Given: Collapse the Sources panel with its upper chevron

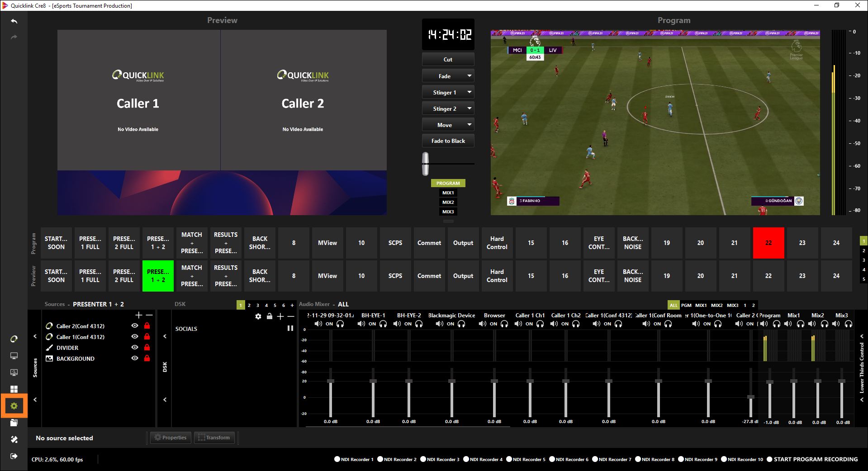Looking at the screenshot, I should [x=35, y=336].
